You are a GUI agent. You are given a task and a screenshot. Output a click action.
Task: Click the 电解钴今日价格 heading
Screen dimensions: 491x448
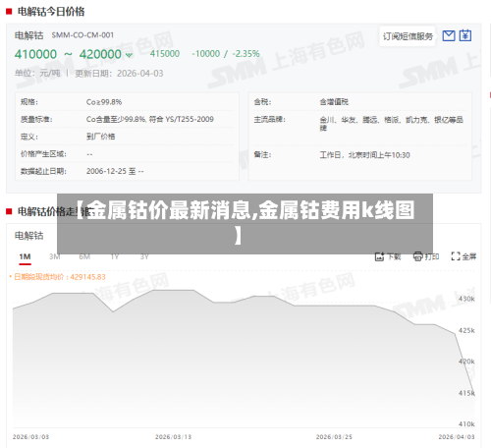tap(51, 12)
